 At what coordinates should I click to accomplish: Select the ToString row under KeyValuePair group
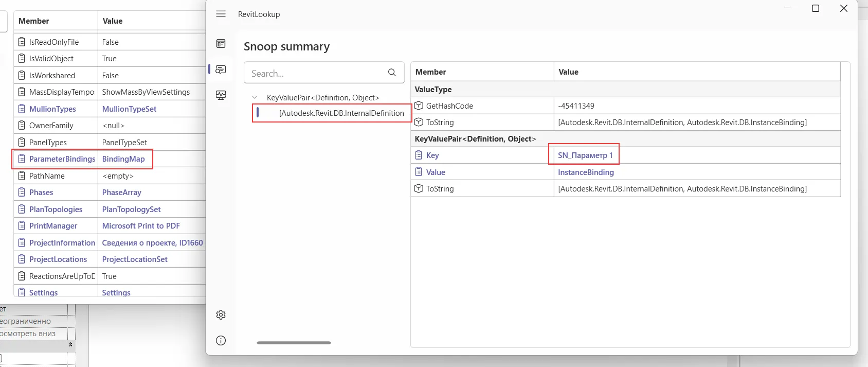[625, 188]
